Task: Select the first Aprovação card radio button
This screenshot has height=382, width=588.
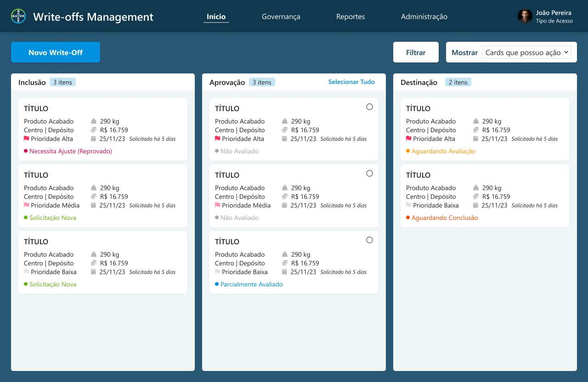Action: tap(369, 107)
